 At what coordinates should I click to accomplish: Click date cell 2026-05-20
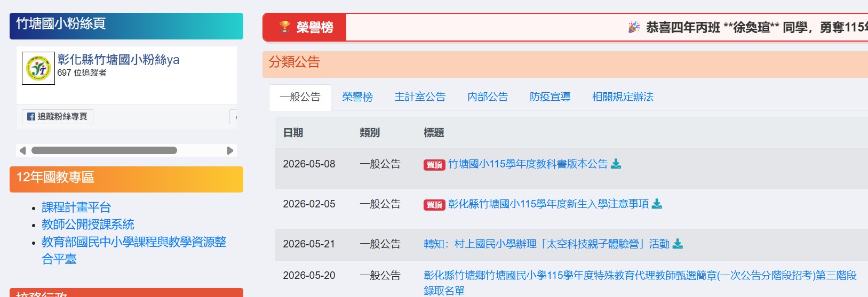309,275
